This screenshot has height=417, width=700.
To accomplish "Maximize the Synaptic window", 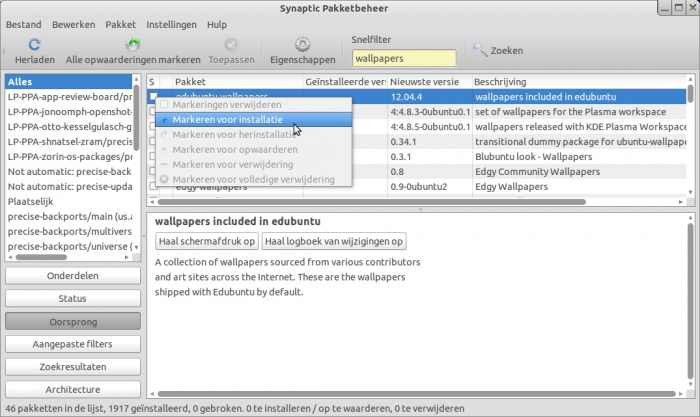I will 679,8.
